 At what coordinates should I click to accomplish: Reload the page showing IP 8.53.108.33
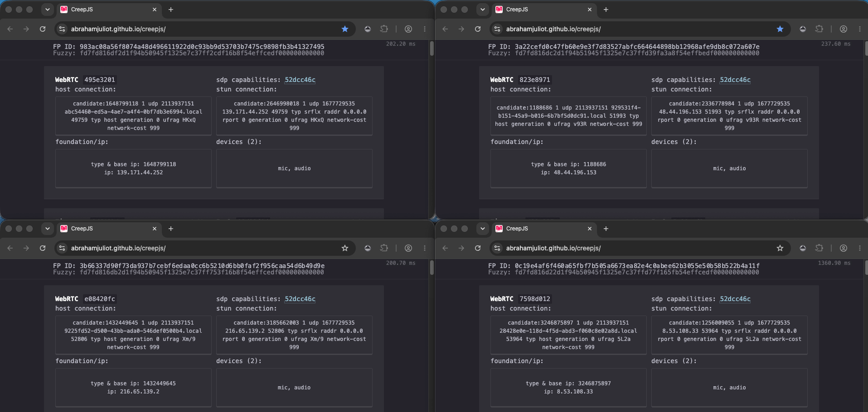click(478, 248)
